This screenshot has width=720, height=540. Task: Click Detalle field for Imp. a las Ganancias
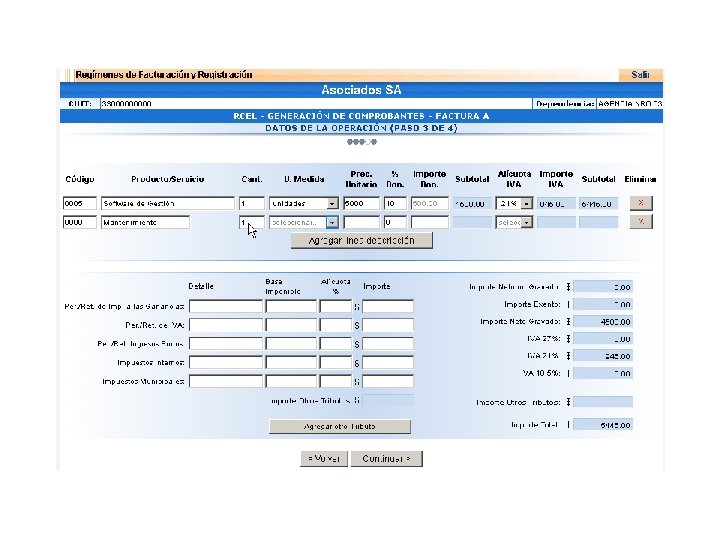tap(226, 306)
